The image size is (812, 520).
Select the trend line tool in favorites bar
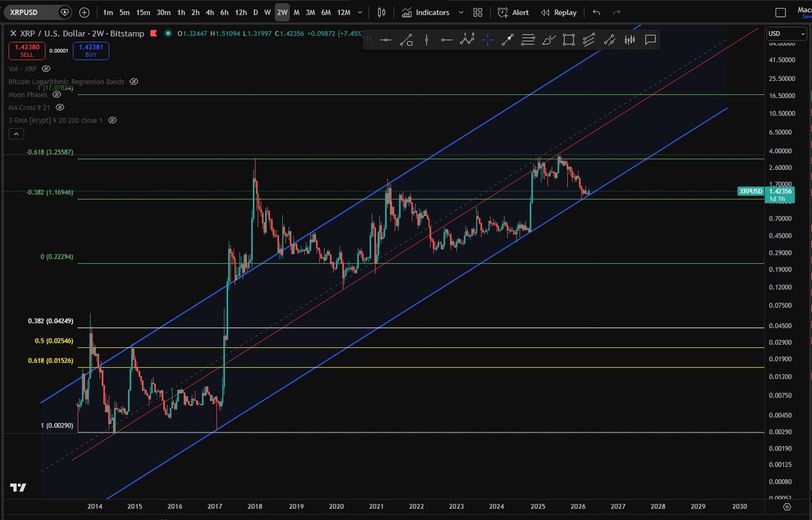point(406,40)
